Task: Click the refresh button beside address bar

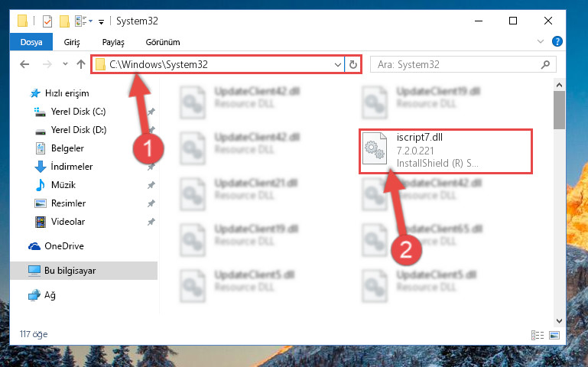Action: 352,64
